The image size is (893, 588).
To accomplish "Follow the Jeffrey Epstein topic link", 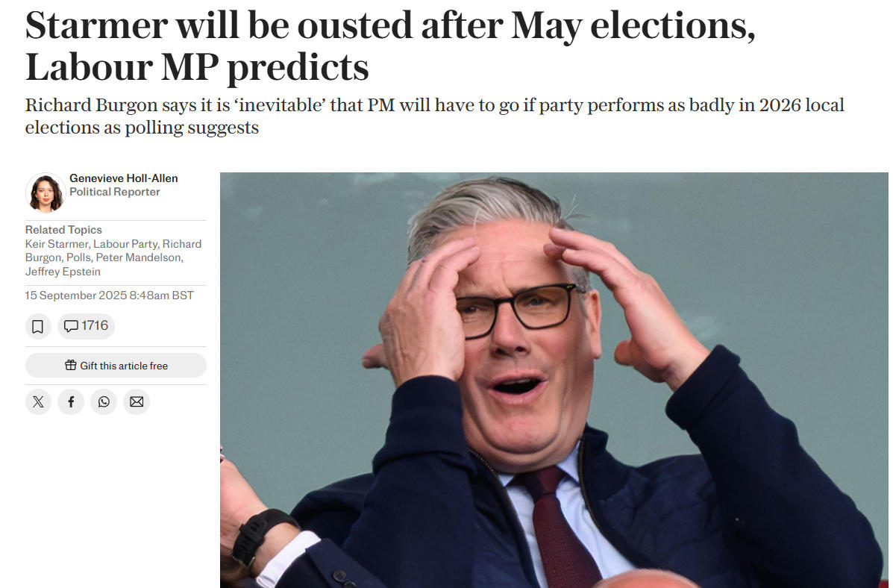I will click(63, 272).
